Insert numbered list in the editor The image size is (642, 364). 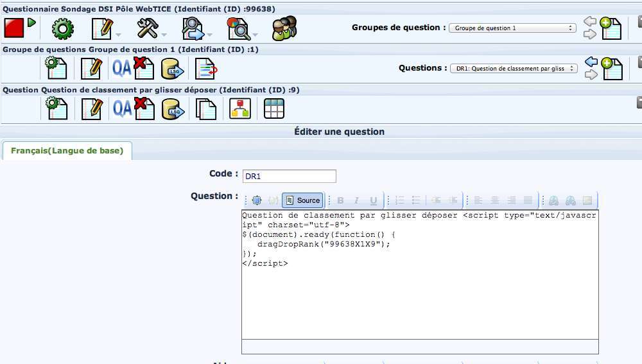tap(399, 200)
